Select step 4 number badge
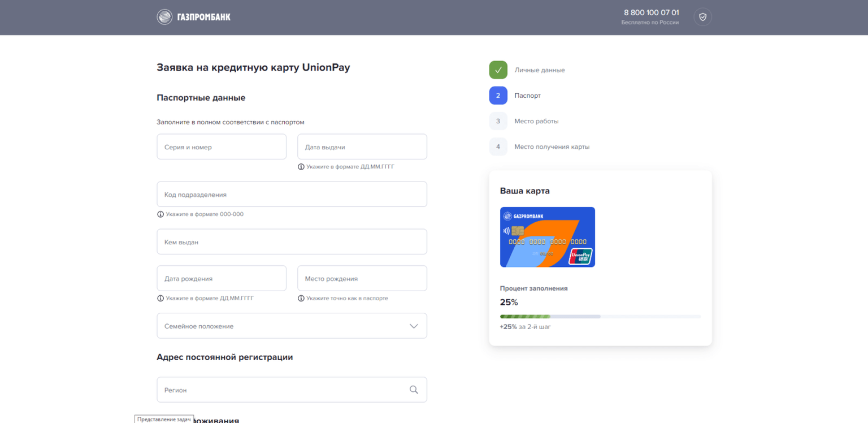 tap(498, 146)
